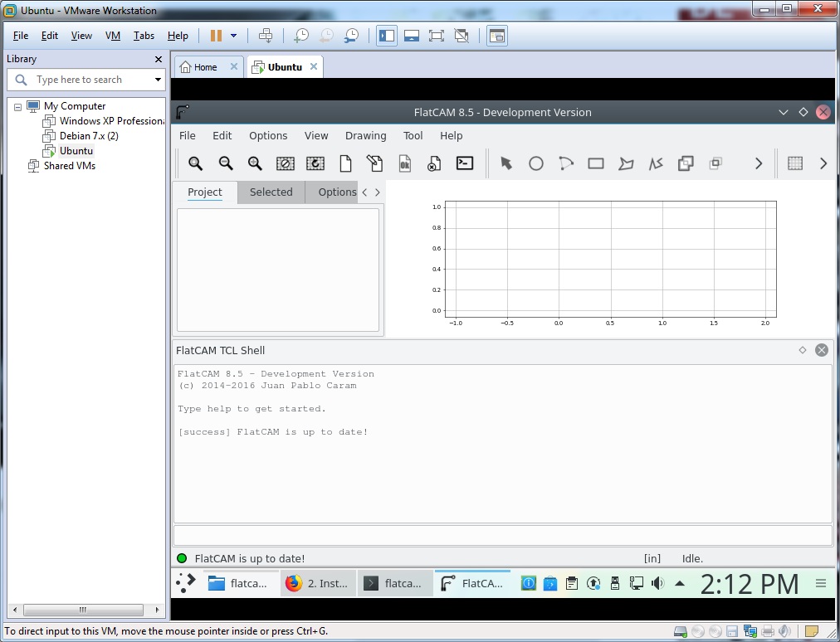This screenshot has height=642, width=840.
Task: Toggle the VMware library sidebar view icon
Action: pos(386,36)
